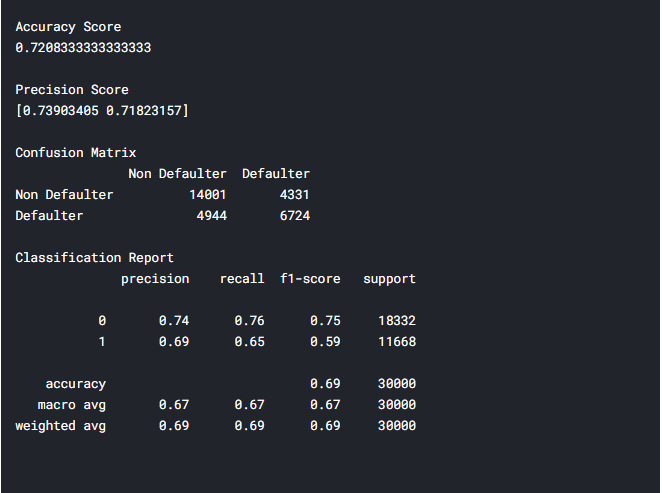Click the confusion matrix value 4944
The image size is (662, 493).
(x=212, y=216)
